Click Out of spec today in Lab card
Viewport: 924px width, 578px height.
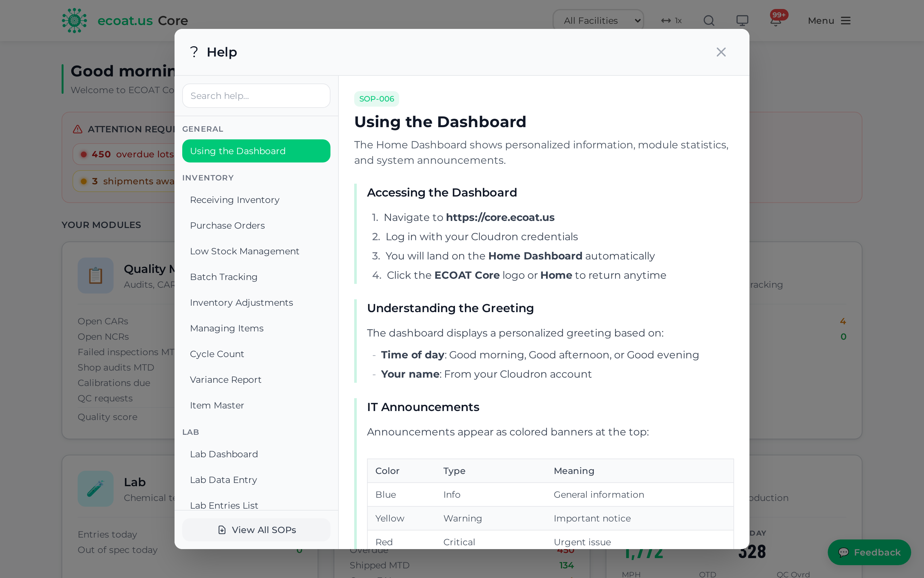pyautogui.click(x=118, y=550)
